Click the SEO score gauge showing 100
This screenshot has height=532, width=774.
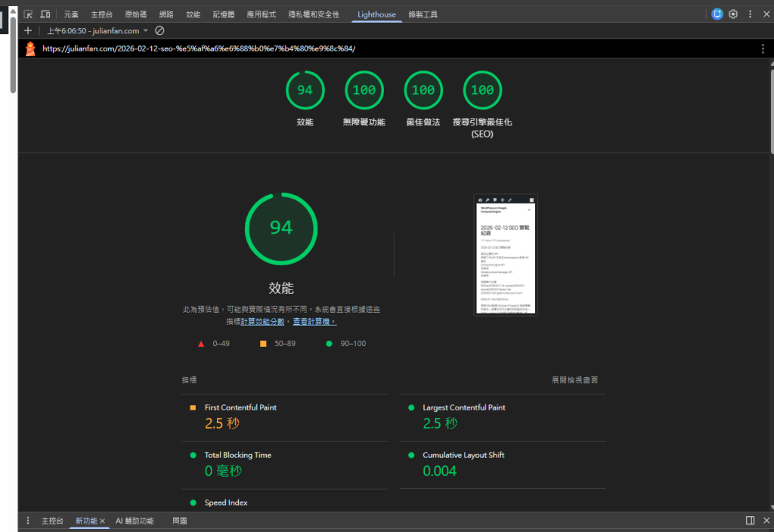click(482, 91)
